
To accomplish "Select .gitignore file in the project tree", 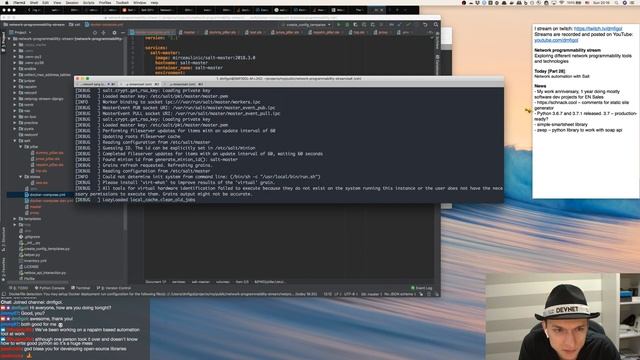I will [30, 237].
